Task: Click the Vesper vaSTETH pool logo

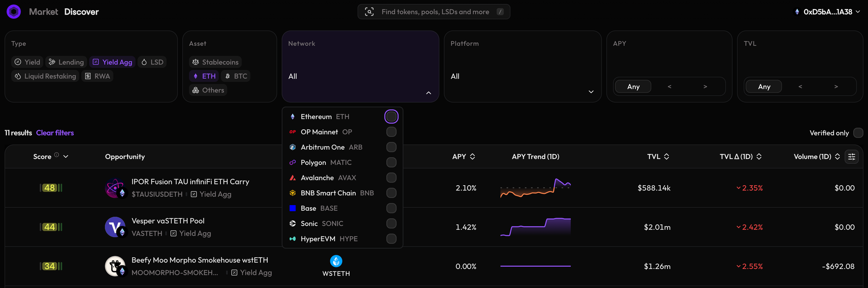Action: pos(115,227)
